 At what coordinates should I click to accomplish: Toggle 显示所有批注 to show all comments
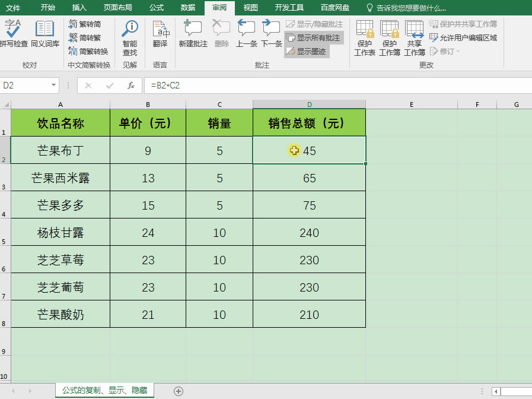[x=317, y=37]
